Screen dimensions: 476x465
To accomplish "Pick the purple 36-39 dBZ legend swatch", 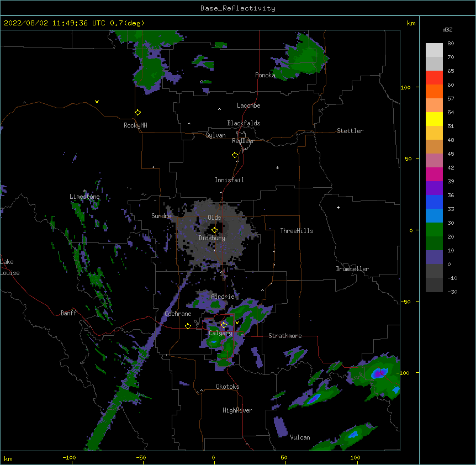I will (434, 188).
